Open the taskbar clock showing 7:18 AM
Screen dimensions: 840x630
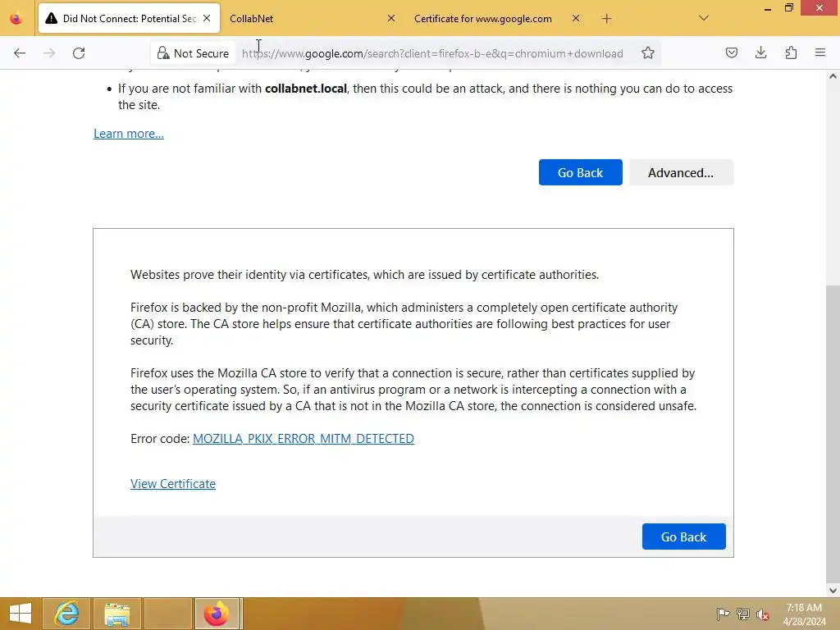(804, 614)
